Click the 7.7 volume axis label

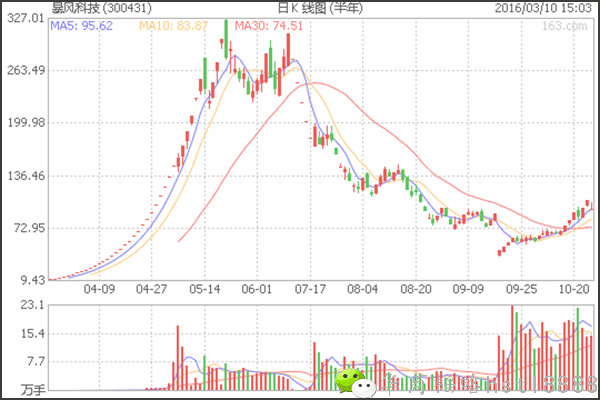(36, 361)
